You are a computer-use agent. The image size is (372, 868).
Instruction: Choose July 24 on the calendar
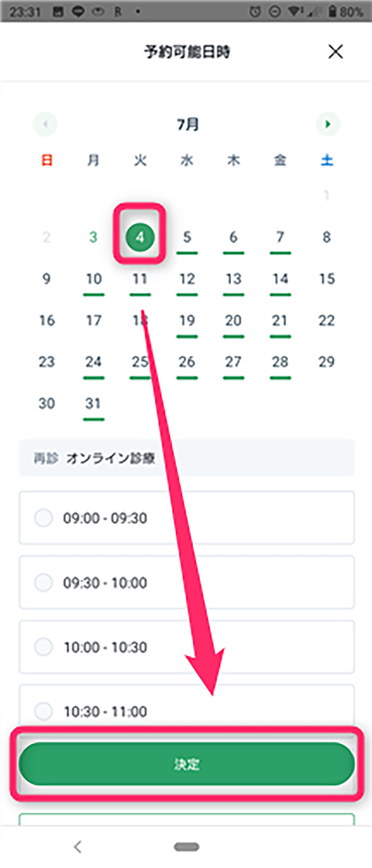93,362
